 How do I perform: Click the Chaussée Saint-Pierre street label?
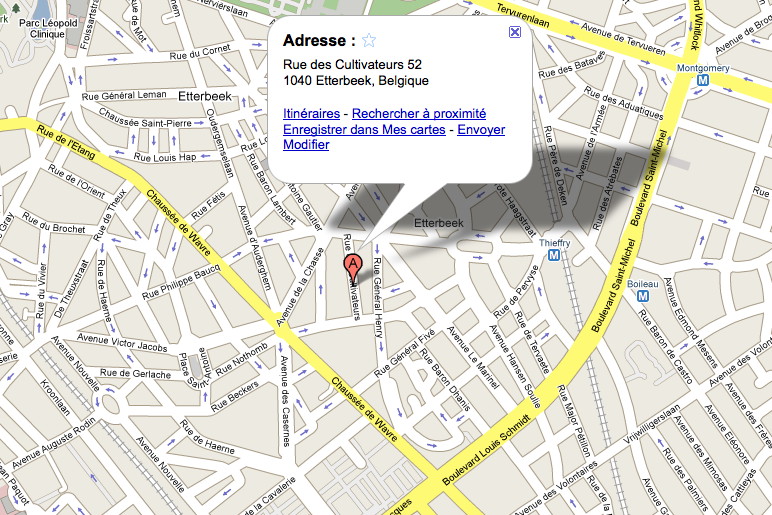[145, 119]
